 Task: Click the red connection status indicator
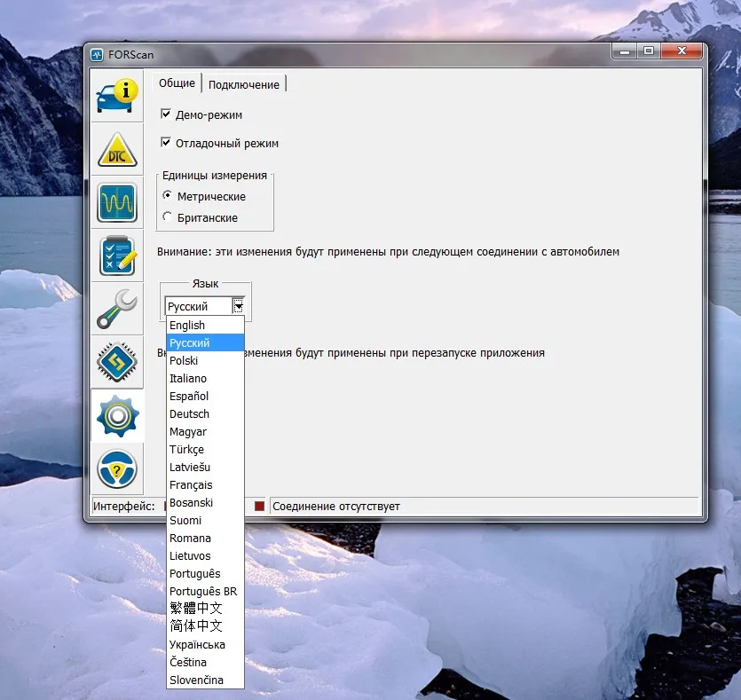tap(259, 507)
